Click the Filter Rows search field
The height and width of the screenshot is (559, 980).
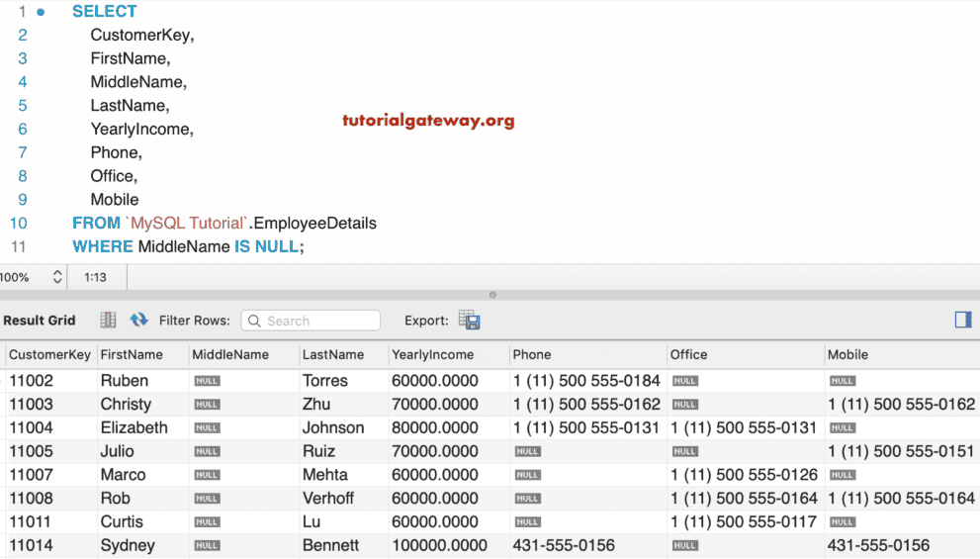click(311, 321)
